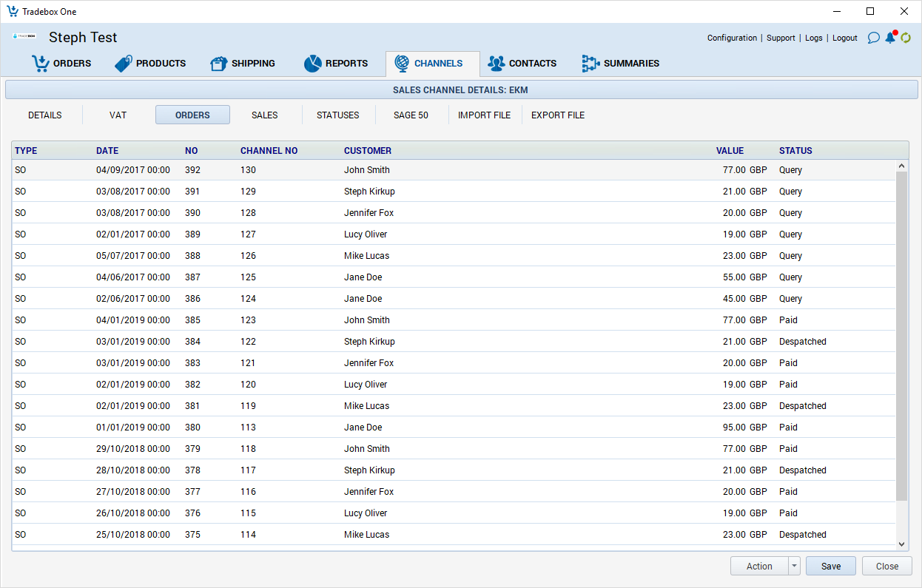922x588 pixels.
Task: Switch to the VAT tab
Action: pos(118,115)
